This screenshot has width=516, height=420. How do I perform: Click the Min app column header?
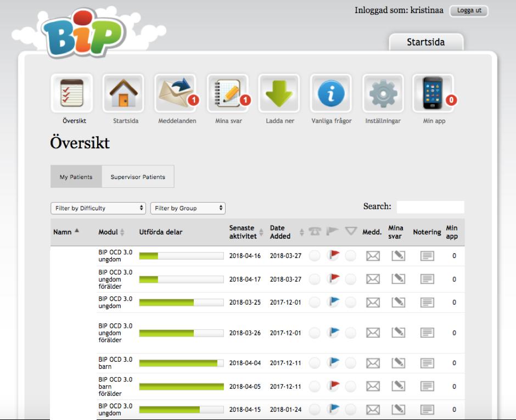pyautogui.click(x=452, y=232)
